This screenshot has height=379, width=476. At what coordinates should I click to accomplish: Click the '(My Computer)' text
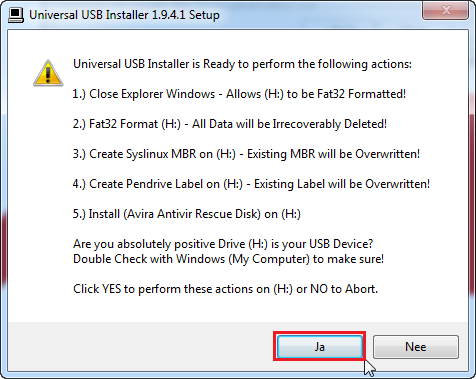coord(269,259)
